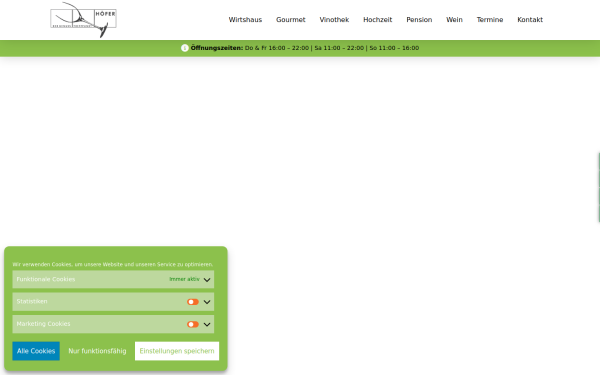Click Einstellungen speichern button
This screenshot has height=375, width=600.
pyautogui.click(x=177, y=351)
